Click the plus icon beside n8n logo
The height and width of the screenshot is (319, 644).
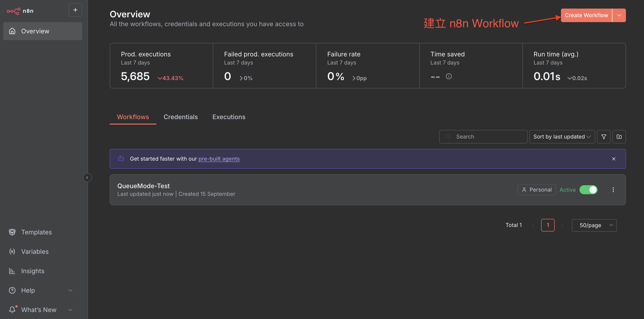(x=75, y=10)
